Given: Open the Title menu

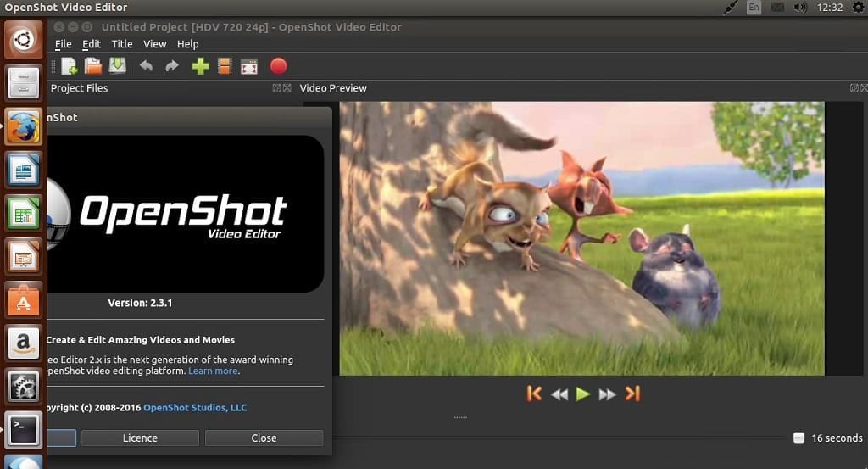Looking at the screenshot, I should coord(122,44).
